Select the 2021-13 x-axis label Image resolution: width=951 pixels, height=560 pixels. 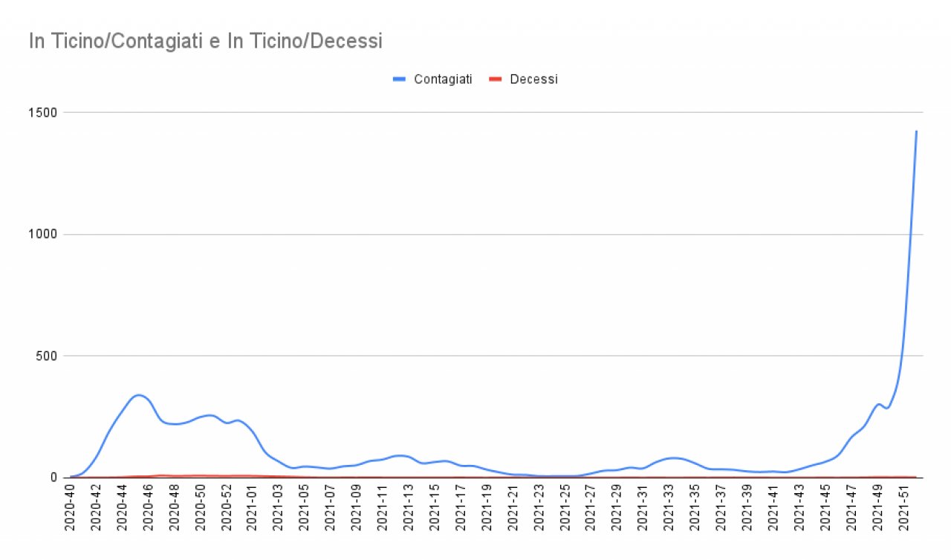[409, 507]
